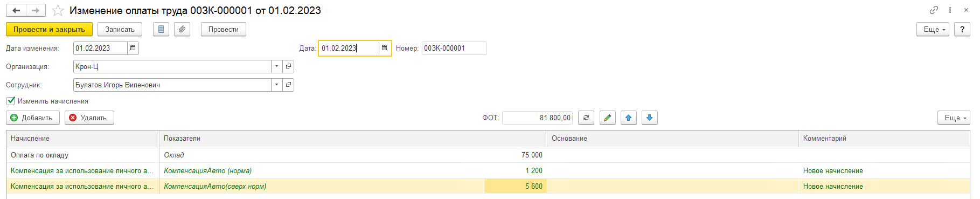Viewport: 980px width, 199px height.
Task: Sort by the Начисление column header
Action: [x=82, y=138]
